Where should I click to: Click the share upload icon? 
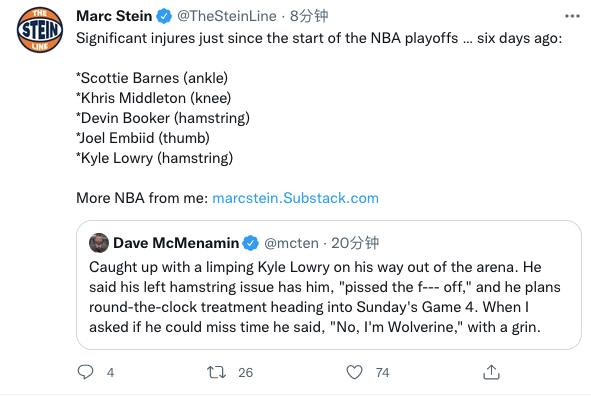[x=491, y=372]
